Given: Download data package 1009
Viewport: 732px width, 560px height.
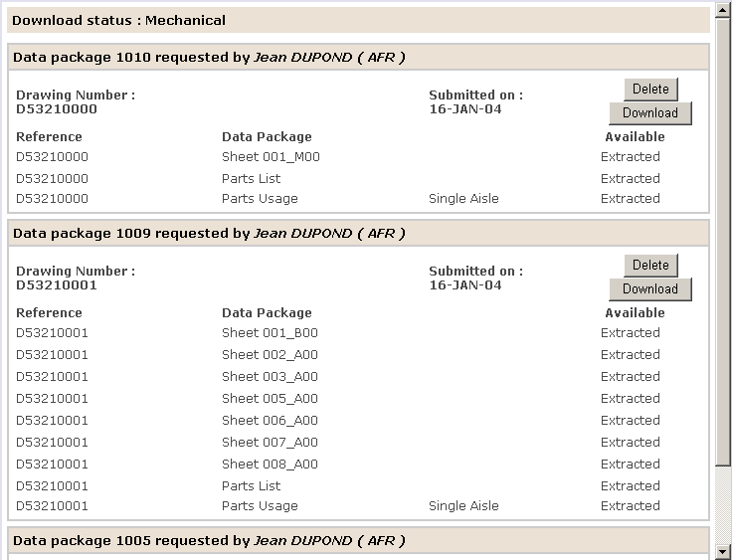Looking at the screenshot, I should point(650,288).
